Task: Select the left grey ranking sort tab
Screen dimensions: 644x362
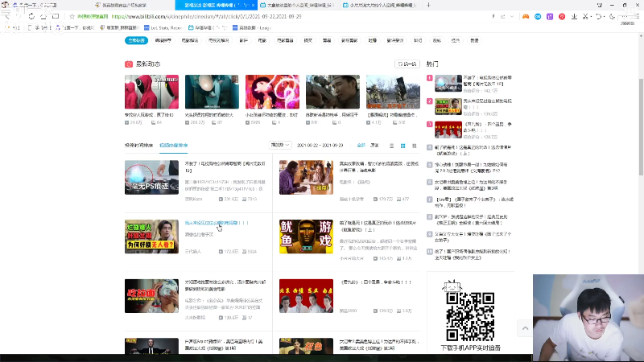Action: (138, 146)
